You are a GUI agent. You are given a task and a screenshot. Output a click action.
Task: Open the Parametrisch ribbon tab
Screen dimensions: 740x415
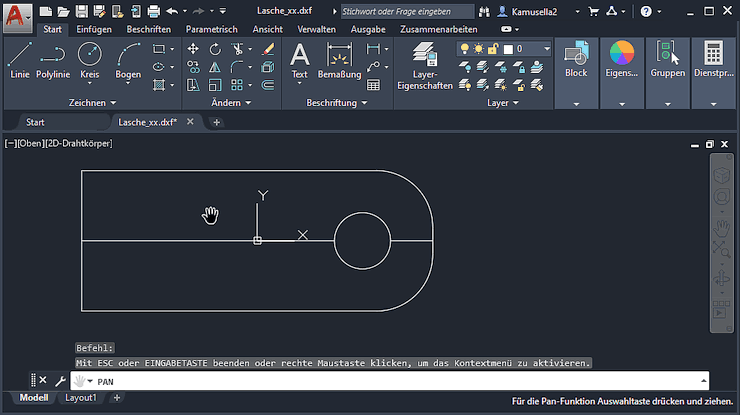(x=211, y=29)
